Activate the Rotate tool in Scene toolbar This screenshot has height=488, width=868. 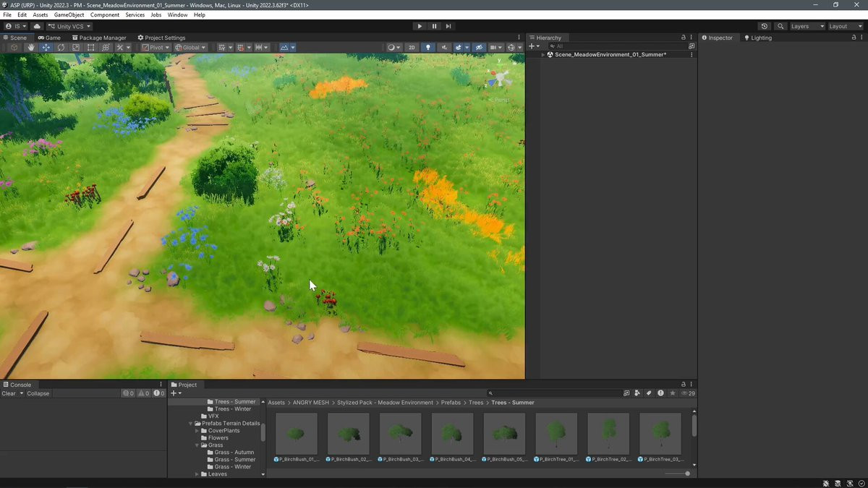[x=61, y=48]
